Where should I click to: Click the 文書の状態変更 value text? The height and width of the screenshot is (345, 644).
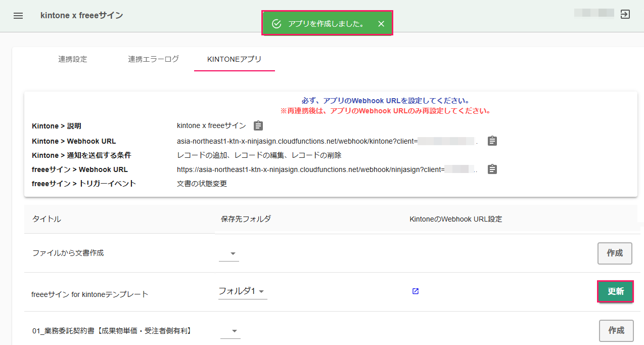coord(202,184)
